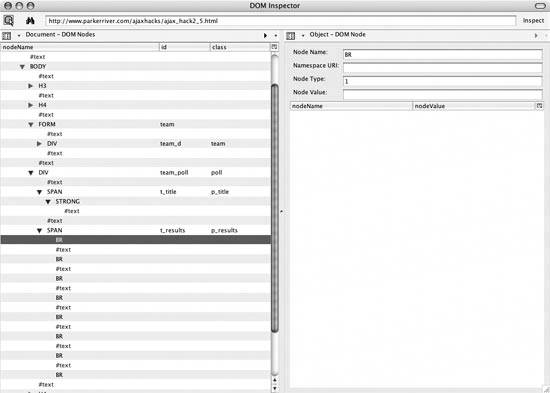The image size is (550, 393).
Task: Open the binoculars find nodes icon
Action: click(30, 21)
